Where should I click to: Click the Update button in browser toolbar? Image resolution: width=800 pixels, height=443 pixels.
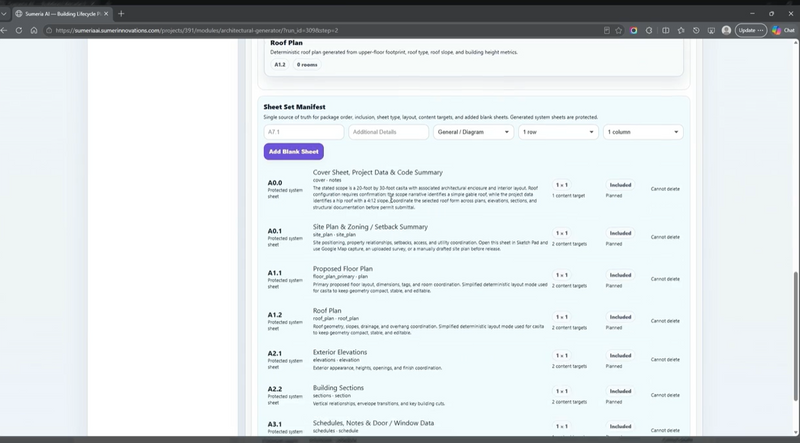point(751,30)
